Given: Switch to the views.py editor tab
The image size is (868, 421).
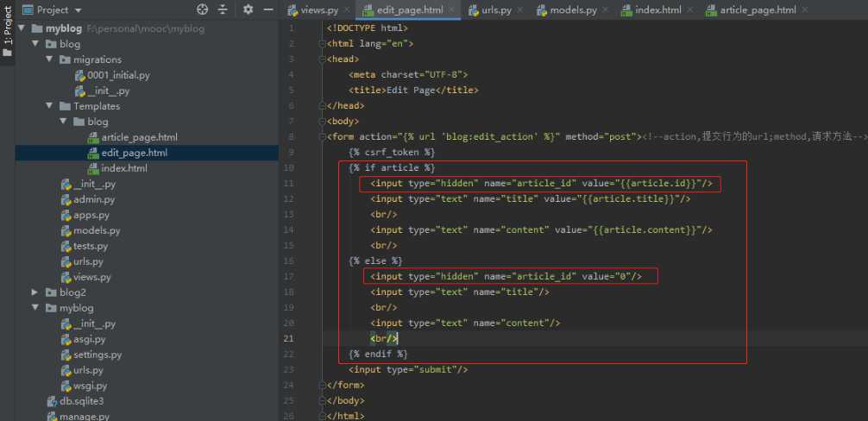Looking at the screenshot, I should coord(320,10).
